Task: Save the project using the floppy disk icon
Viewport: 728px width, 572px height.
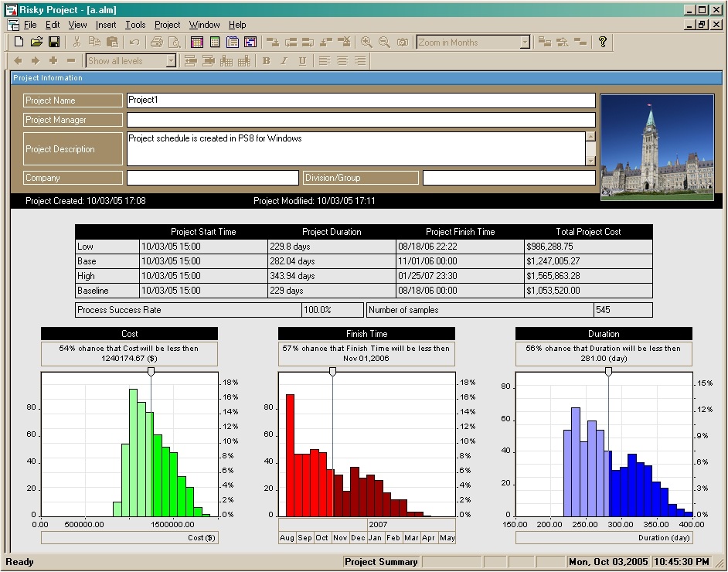Action: coord(54,43)
